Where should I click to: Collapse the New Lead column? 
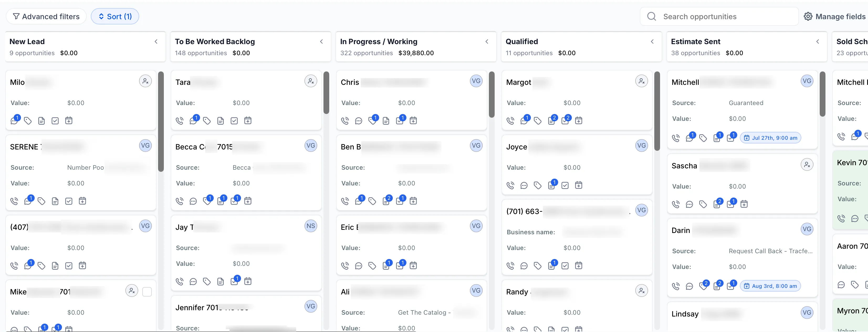tap(156, 41)
